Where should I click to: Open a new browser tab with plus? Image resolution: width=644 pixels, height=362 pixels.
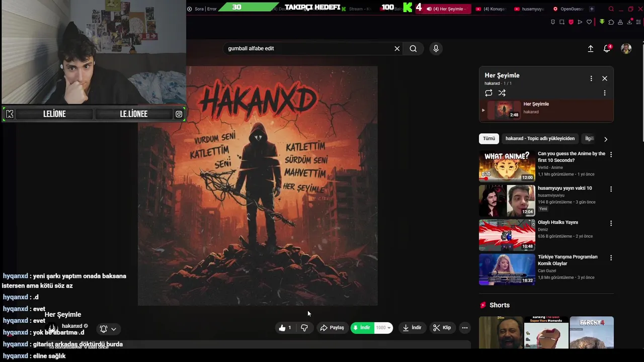point(592,9)
